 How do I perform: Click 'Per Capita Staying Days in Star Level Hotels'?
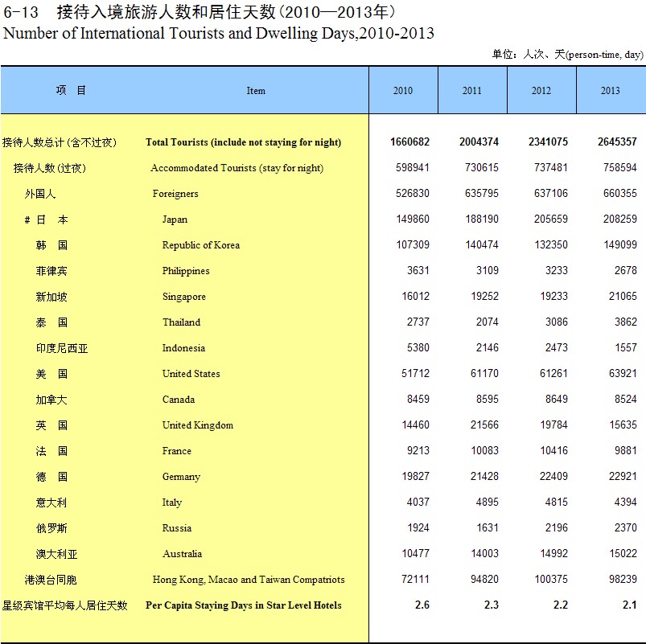pos(243,605)
